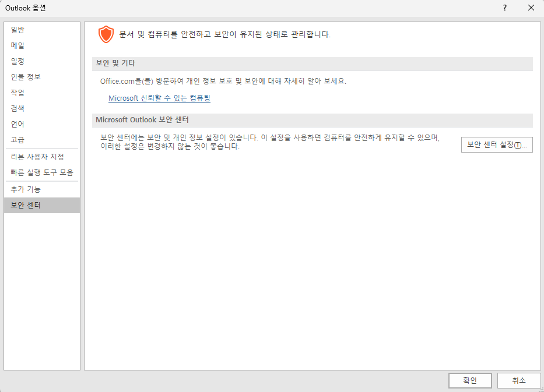Click the 보안 및 기타 section header

click(x=313, y=63)
